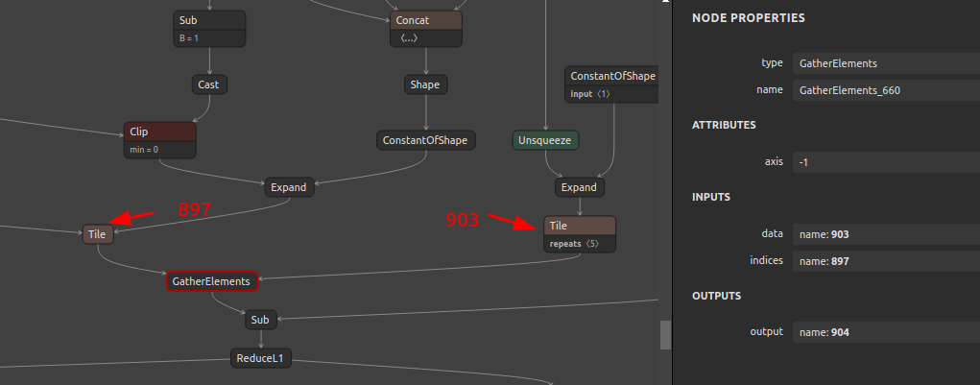Click the highlighted GatherElements node
This screenshot has height=385, width=980.
point(212,281)
